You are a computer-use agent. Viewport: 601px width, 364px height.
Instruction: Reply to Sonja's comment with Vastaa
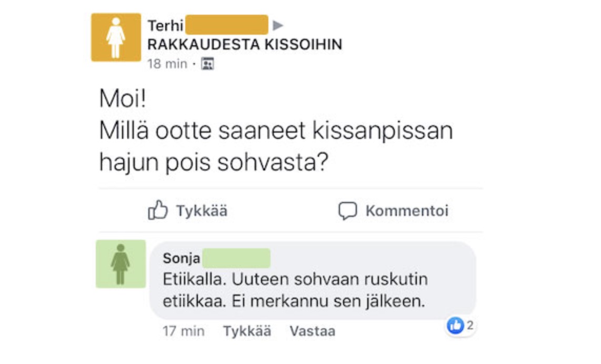[312, 331]
